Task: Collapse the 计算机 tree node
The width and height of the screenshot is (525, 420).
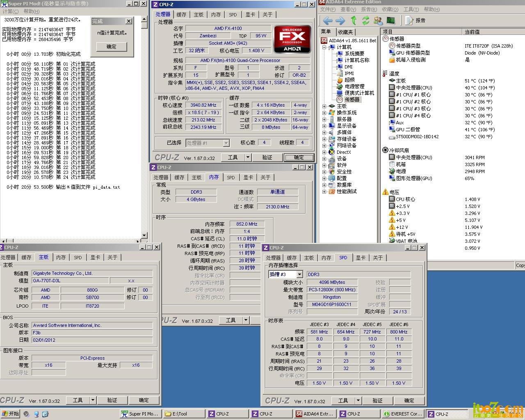Action: point(324,47)
